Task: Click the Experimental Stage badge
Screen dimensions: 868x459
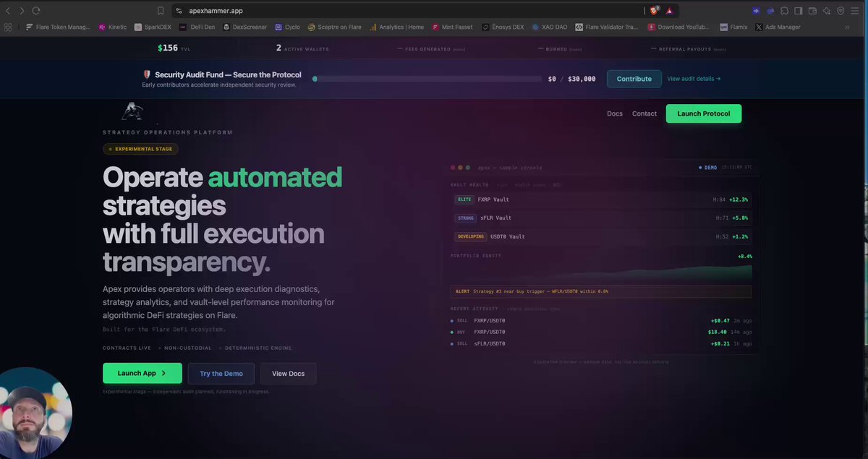Action: pyautogui.click(x=140, y=149)
